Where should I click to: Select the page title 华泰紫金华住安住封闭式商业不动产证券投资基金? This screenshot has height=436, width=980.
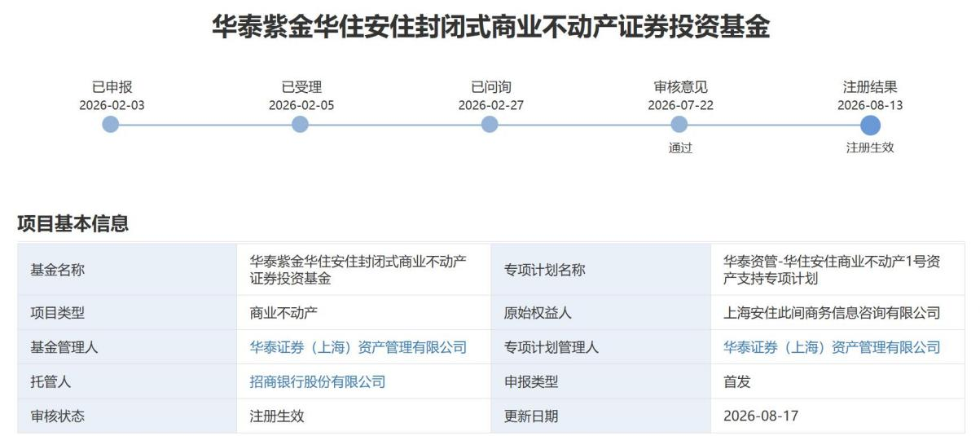490,27
